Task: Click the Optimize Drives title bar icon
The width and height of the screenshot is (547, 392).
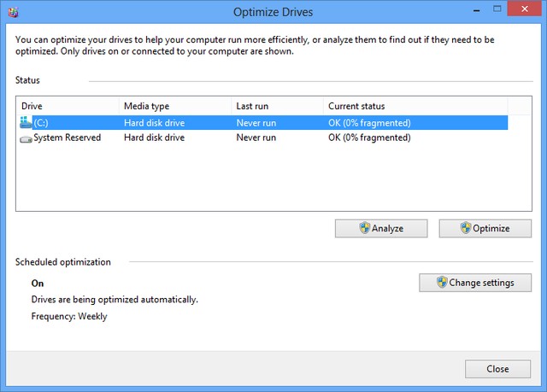Action: 13,13
